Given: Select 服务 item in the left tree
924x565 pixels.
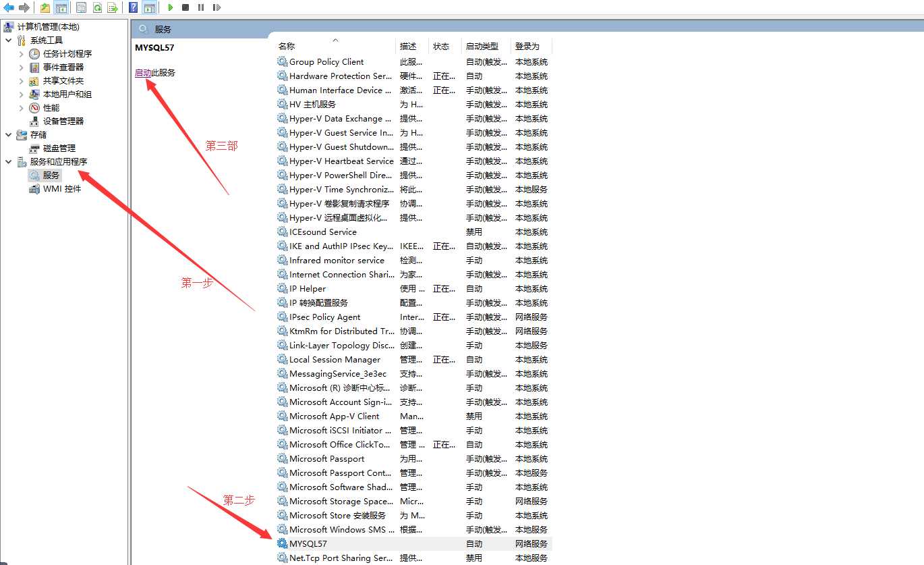Looking at the screenshot, I should pyautogui.click(x=45, y=176).
